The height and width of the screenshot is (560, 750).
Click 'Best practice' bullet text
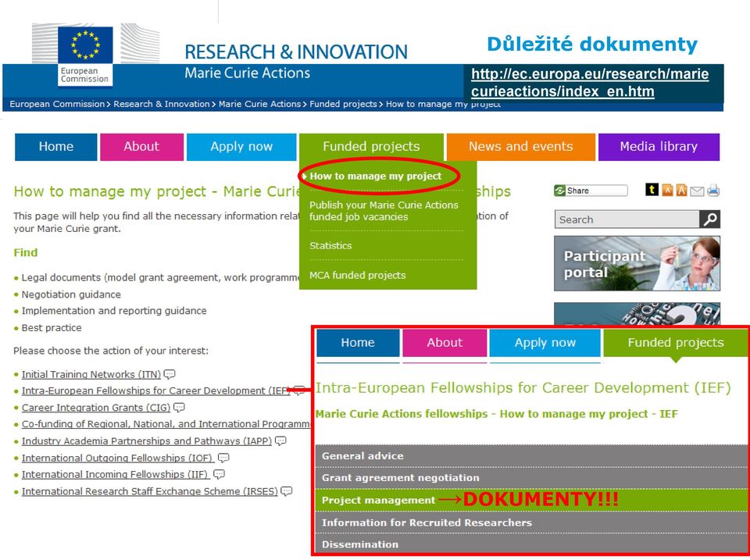pos(52,328)
